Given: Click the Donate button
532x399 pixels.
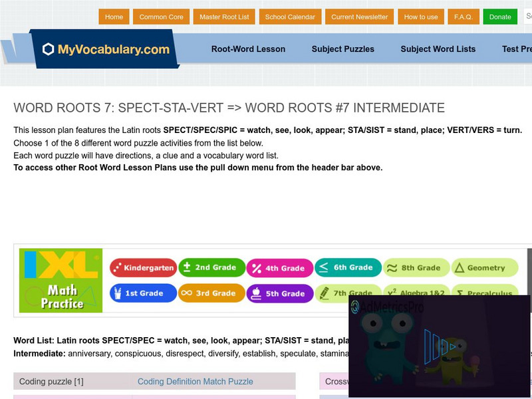Looking at the screenshot, I should (500, 17).
